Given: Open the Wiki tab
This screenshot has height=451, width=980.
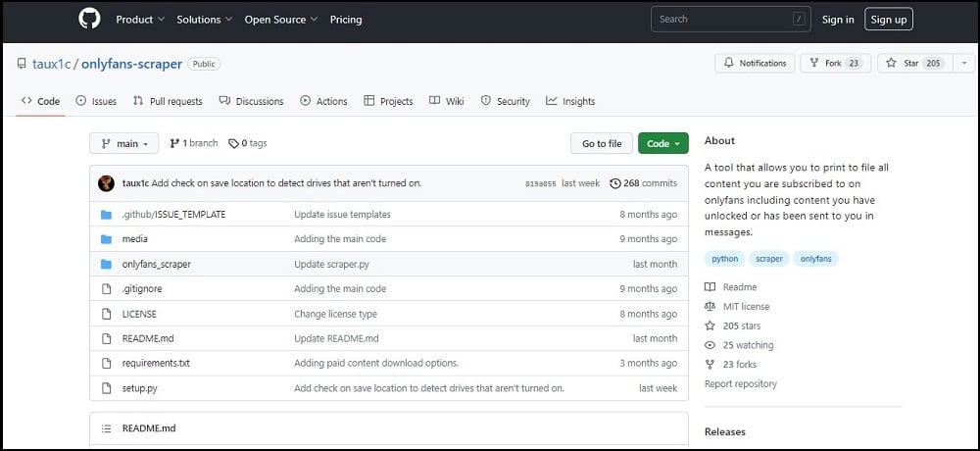Looking at the screenshot, I should coord(446,101).
